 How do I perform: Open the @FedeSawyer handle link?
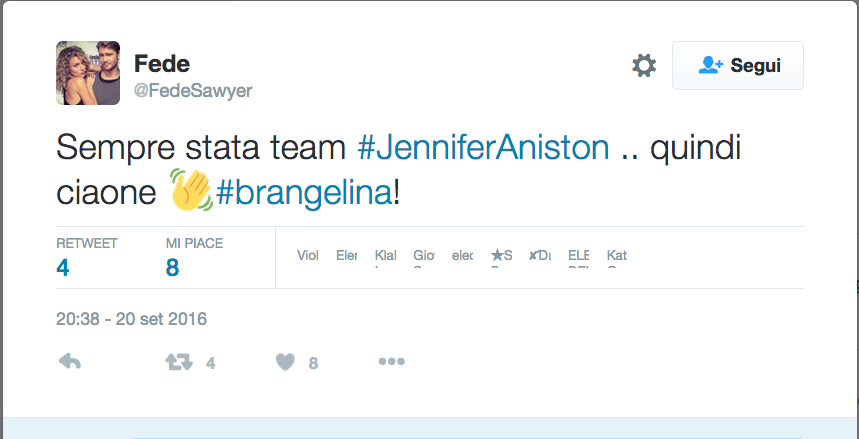pyautogui.click(x=193, y=90)
